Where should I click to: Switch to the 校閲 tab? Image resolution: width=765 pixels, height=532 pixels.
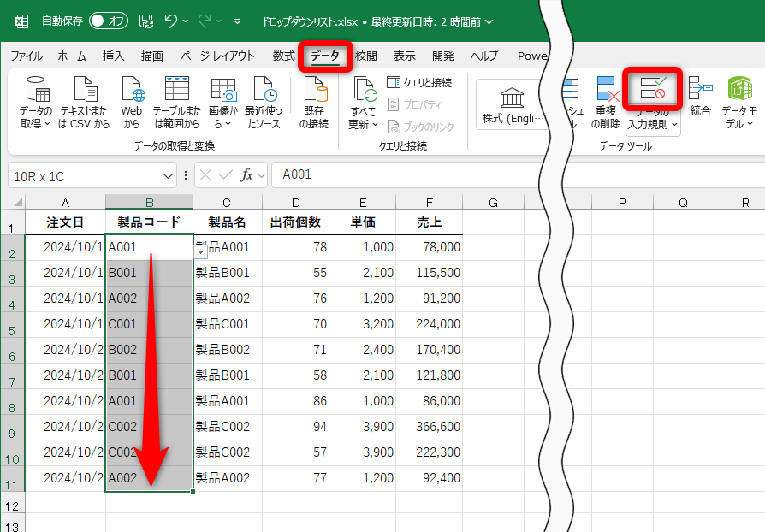click(x=366, y=56)
